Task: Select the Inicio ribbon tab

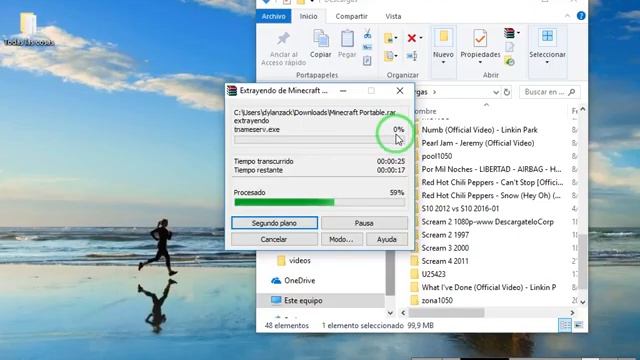Action: pos(309,16)
